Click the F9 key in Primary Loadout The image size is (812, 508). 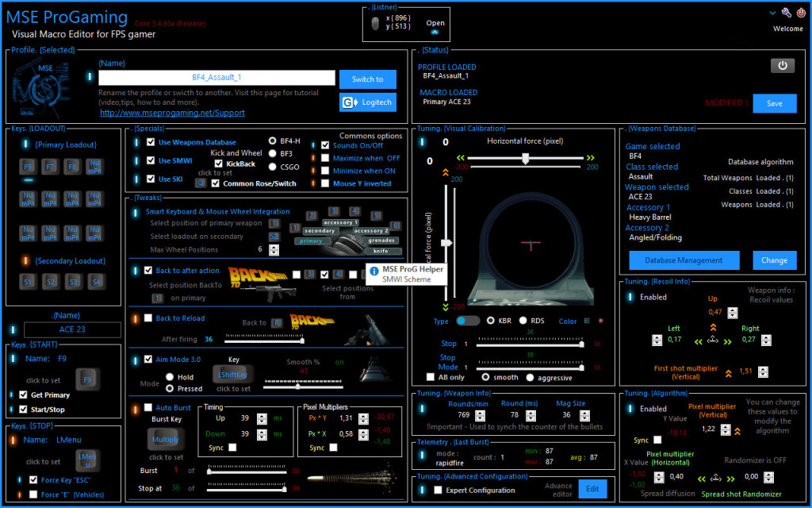point(28,167)
